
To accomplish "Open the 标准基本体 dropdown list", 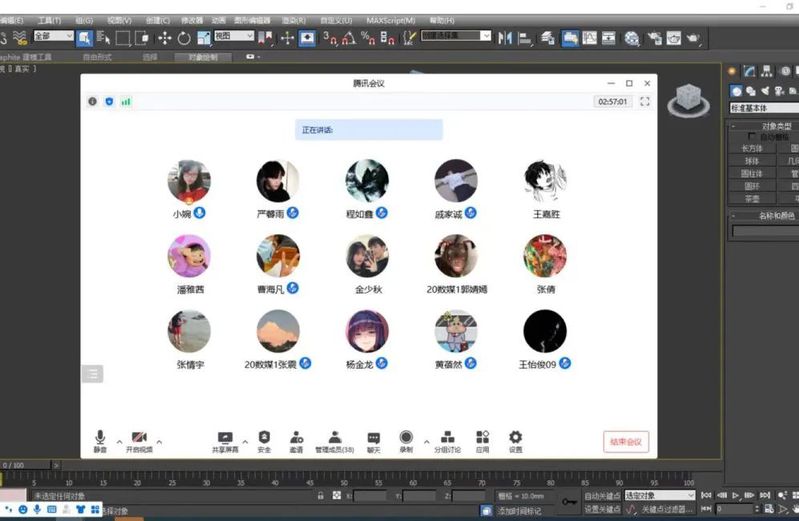I will click(x=764, y=108).
